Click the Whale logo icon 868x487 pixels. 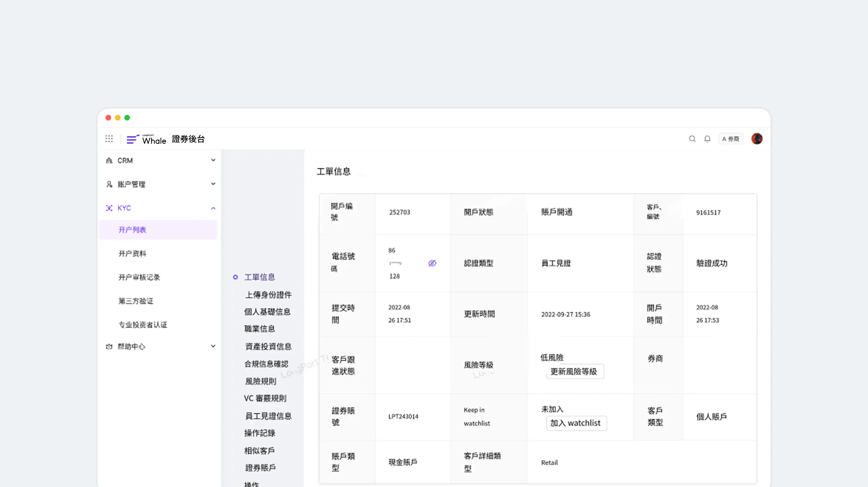(133, 139)
